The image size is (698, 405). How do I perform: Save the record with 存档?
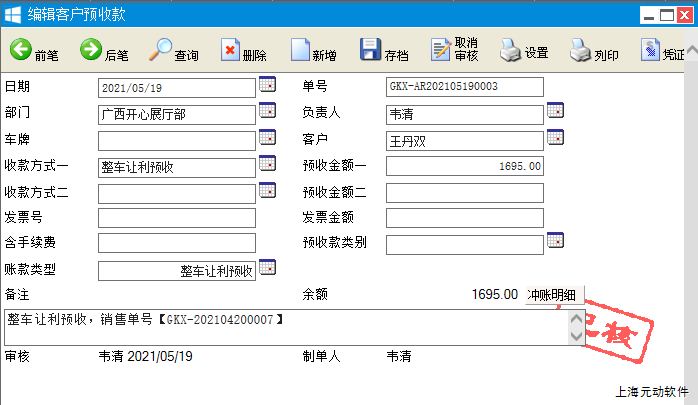pyautogui.click(x=383, y=51)
